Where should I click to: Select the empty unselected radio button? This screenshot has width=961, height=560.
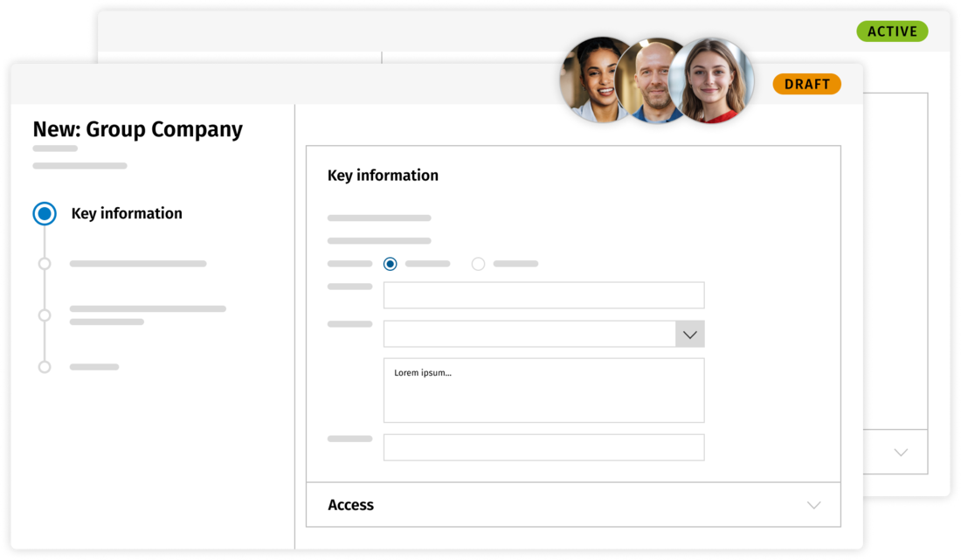[478, 264]
